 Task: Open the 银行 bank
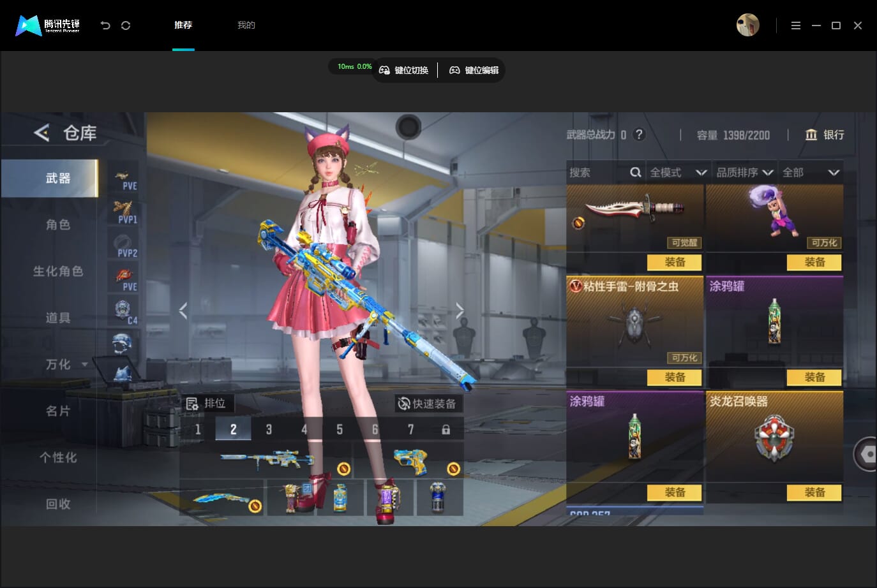tap(825, 135)
